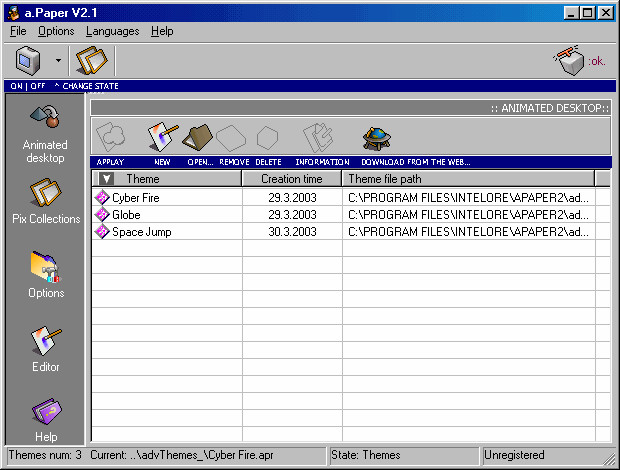Click the State: Themes status panel
The height and width of the screenshot is (470, 620).
click(x=404, y=455)
